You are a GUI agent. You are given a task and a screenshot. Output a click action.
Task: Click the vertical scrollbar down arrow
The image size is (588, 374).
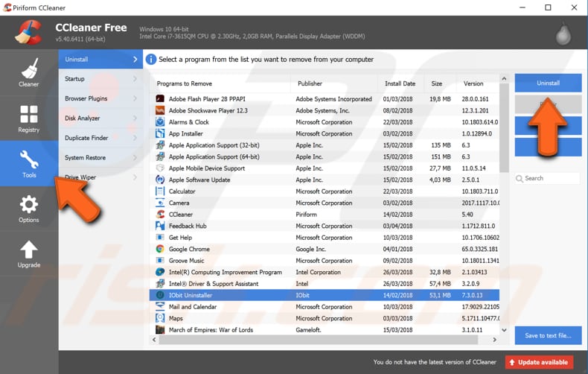[505, 330]
